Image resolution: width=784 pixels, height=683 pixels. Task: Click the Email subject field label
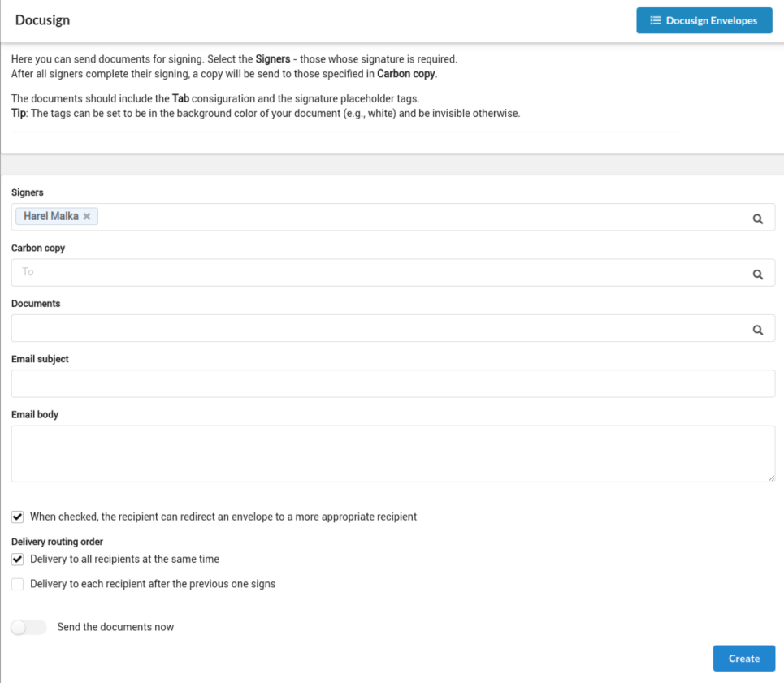[40, 359]
